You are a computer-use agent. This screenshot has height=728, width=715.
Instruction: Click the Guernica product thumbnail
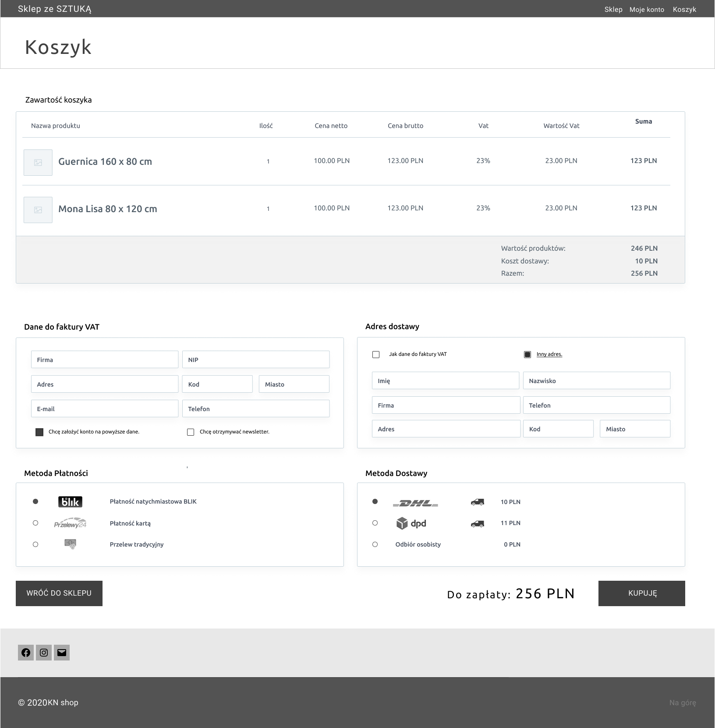38,162
